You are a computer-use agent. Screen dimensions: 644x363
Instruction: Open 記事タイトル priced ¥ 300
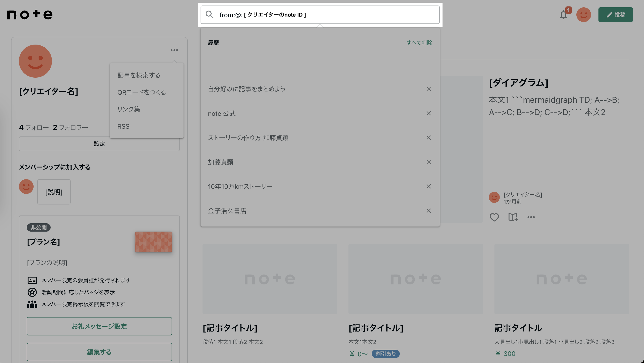coord(518,328)
